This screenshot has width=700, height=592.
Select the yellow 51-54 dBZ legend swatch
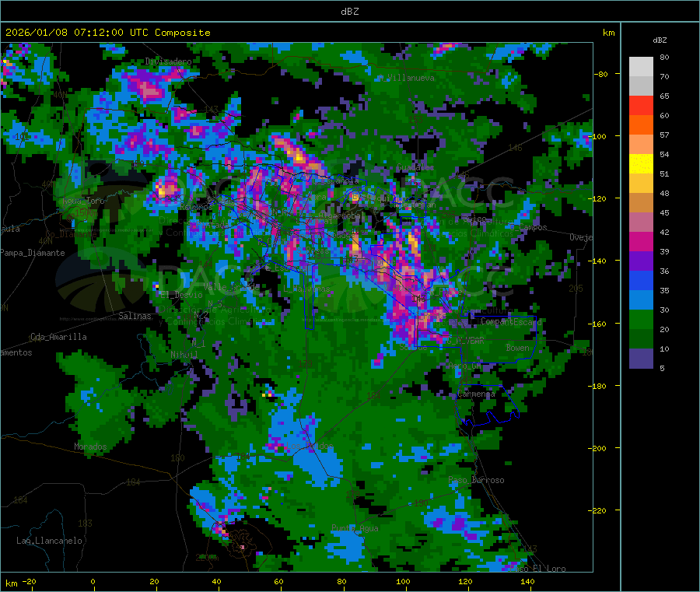click(641, 164)
